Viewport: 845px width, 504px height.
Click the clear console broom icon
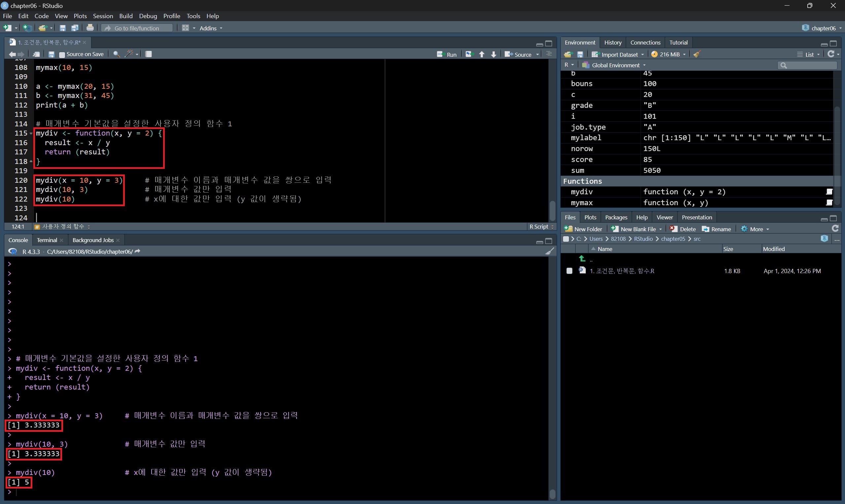549,251
